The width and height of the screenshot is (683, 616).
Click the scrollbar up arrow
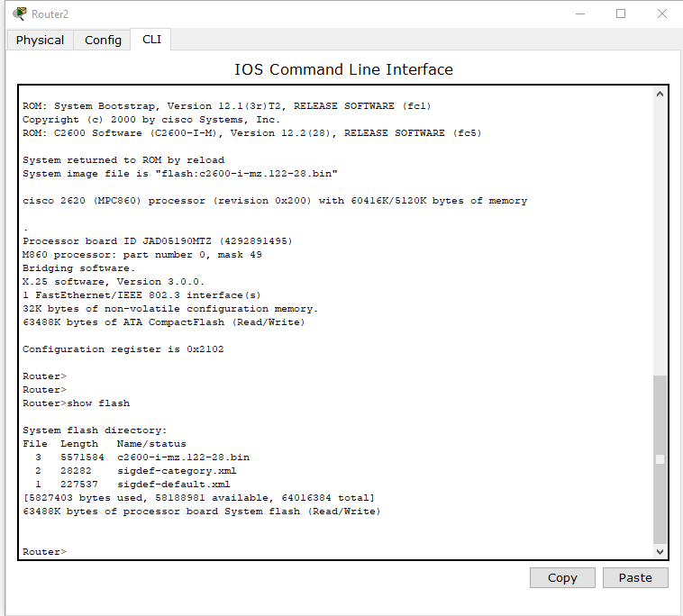tap(660, 94)
